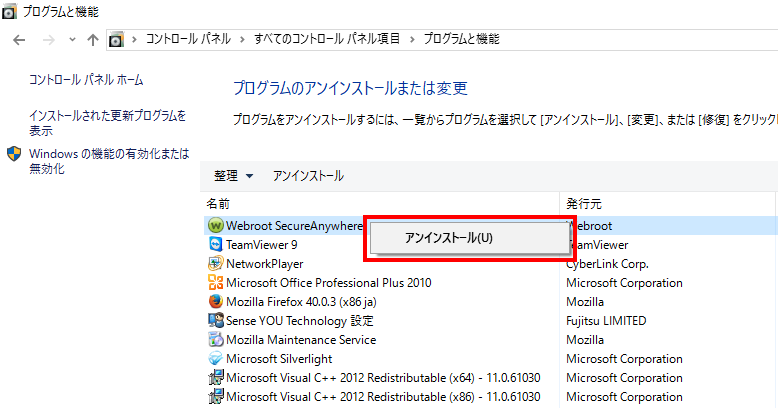Click CyberLink Corp. publisher cell
The image size is (778, 408).
point(607,264)
